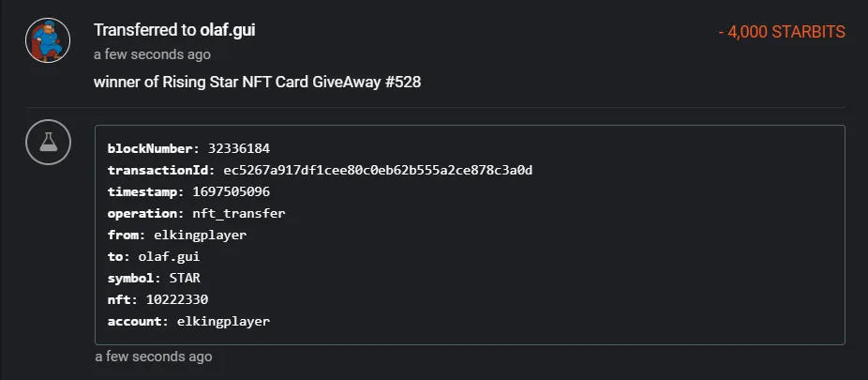The image size is (868, 380).
Task: Click the timestamp value 1697505096
Action: (x=232, y=191)
